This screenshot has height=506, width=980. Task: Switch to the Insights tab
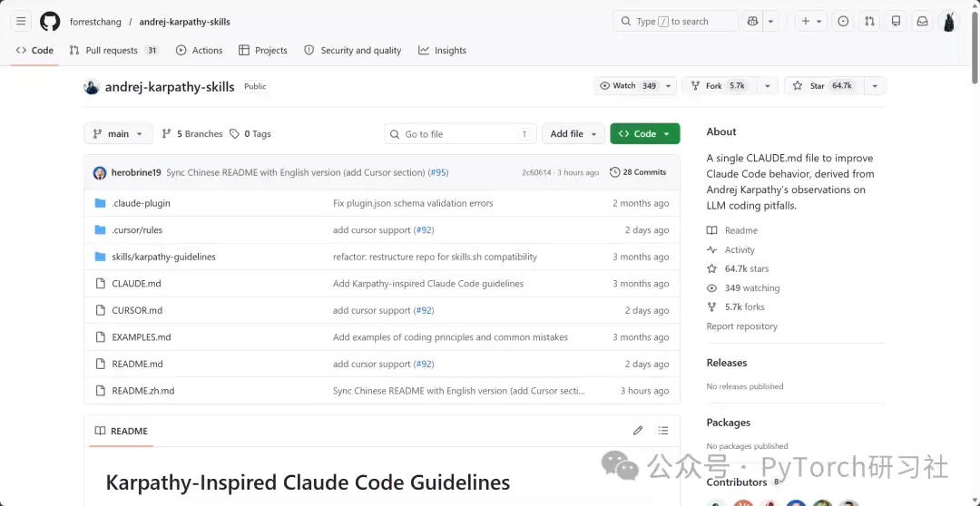pos(443,51)
